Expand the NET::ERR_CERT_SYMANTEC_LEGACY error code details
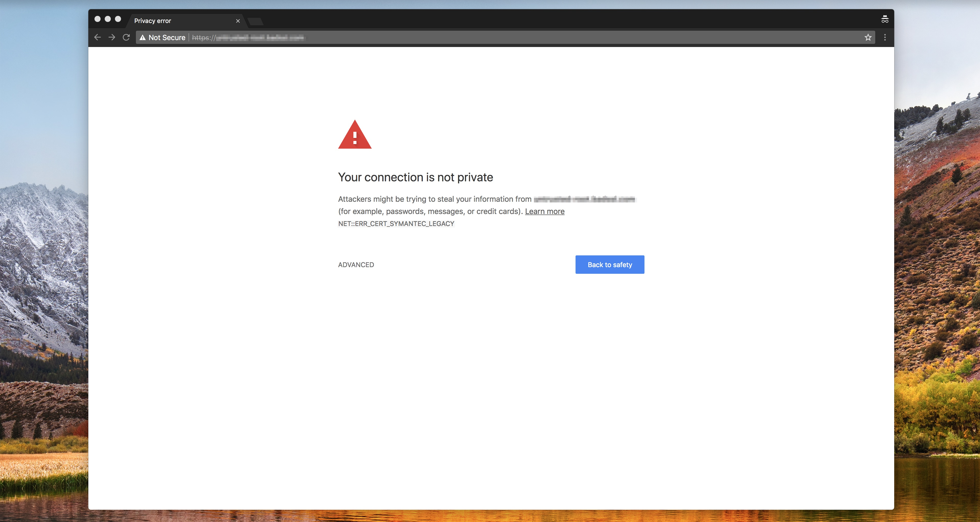 click(x=396, y=224)
